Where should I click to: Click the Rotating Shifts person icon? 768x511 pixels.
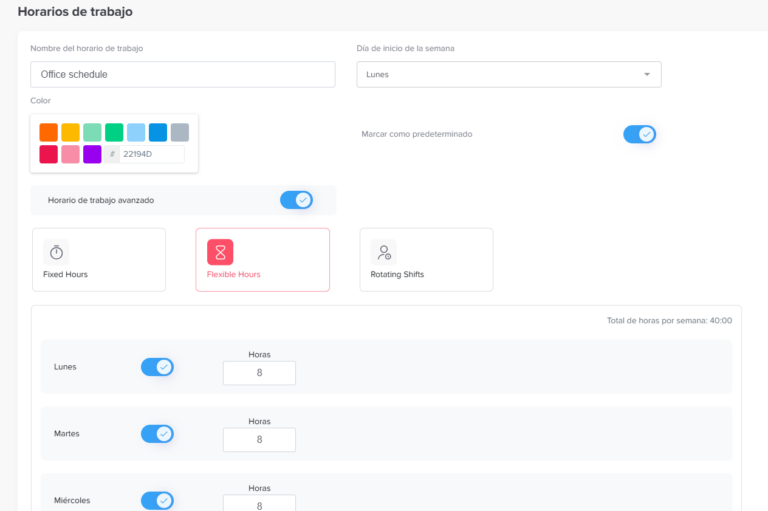tap(384, 252)
